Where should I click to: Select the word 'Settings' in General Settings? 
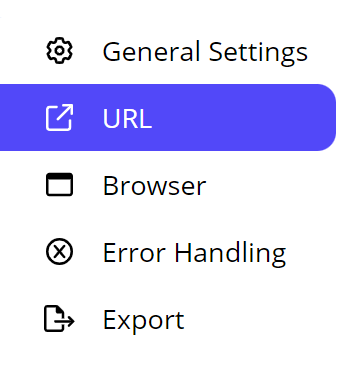258,53
